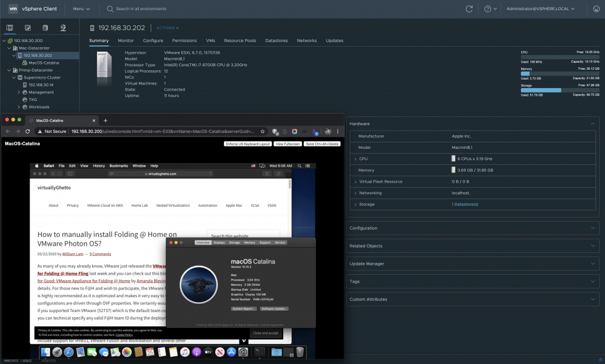The width and height of the screenshot is (605, 364).
Task: Expand the CPU hardware row
Action: coord(355,159)
